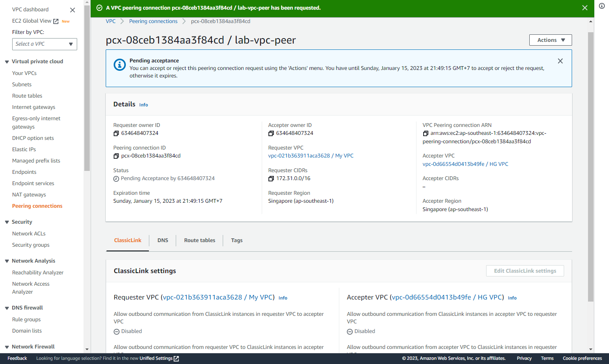Copy the Accepter owner ID value
The image size is (609, 364).
pyautogui.click(x=271, y=133)
